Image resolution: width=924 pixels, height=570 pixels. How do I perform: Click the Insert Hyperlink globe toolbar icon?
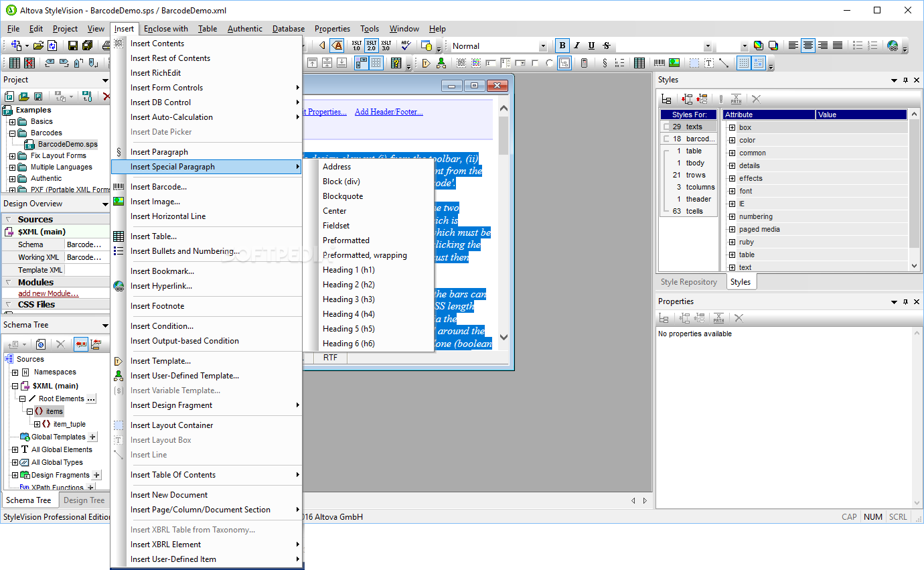coord(893,46)
